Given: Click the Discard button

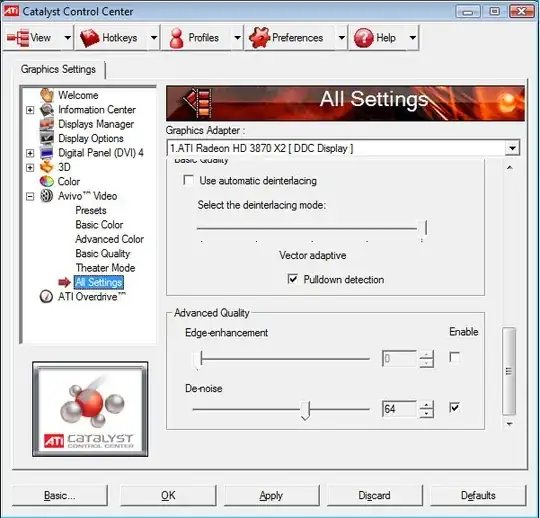Looking at the screenshot, I should point(374,495).
